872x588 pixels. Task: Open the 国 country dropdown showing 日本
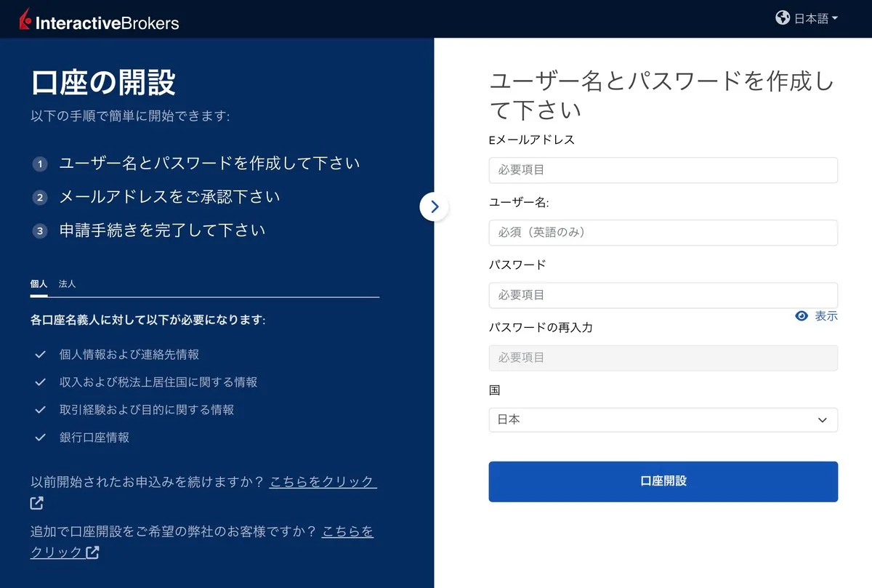click(x=663, y=420)
